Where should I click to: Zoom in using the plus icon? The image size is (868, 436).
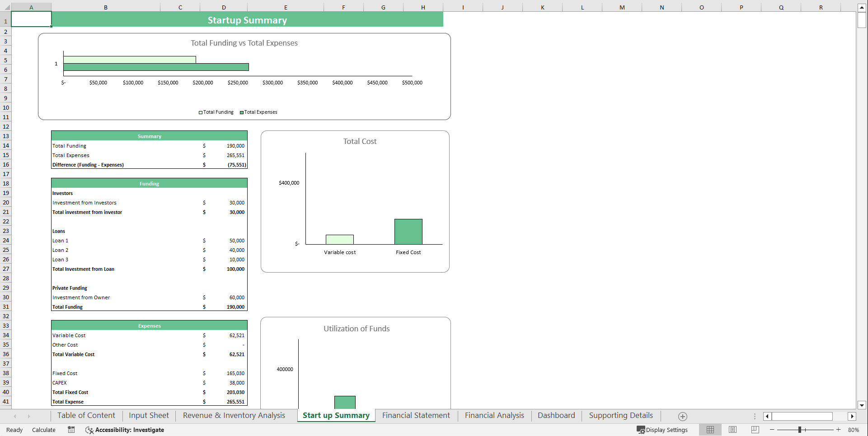click(x=839, y=430)
